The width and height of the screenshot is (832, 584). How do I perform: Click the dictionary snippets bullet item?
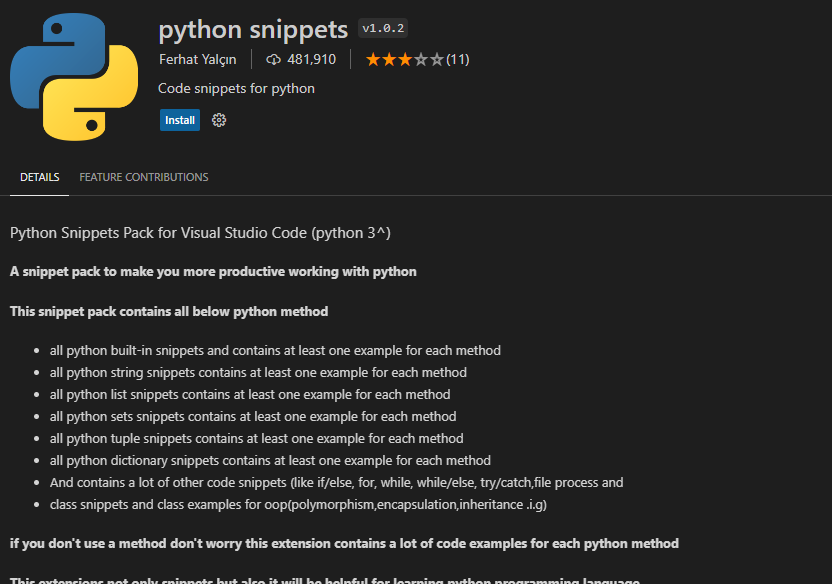pyautogui.click(x=270, y=460)
